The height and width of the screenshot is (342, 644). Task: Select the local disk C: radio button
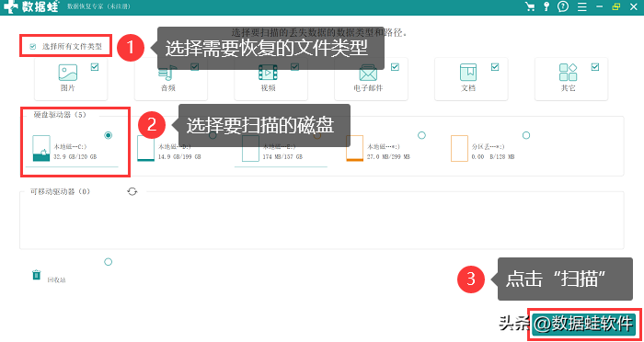click(109, 135)
